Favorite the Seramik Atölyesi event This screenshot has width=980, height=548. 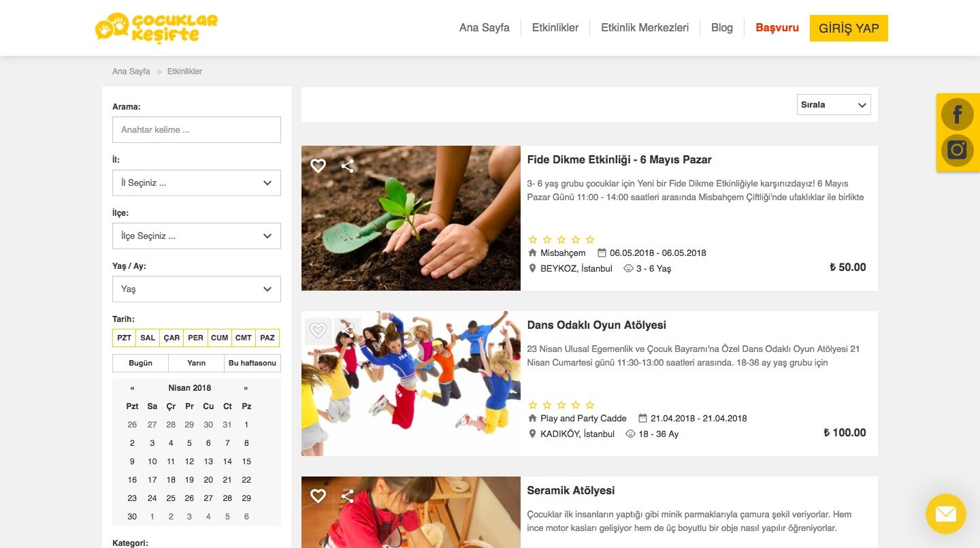pyautogui.click(x=318, y=496)
